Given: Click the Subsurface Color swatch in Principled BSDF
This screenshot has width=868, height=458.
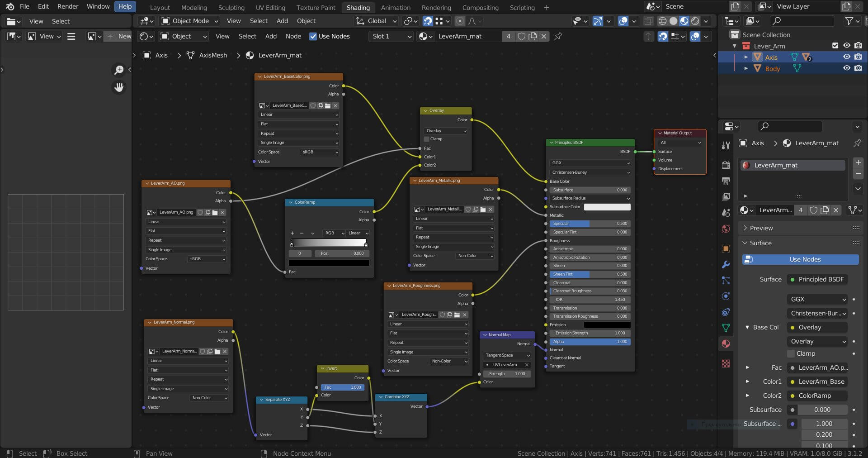Looking at the screenshot, I should [607, 207].
